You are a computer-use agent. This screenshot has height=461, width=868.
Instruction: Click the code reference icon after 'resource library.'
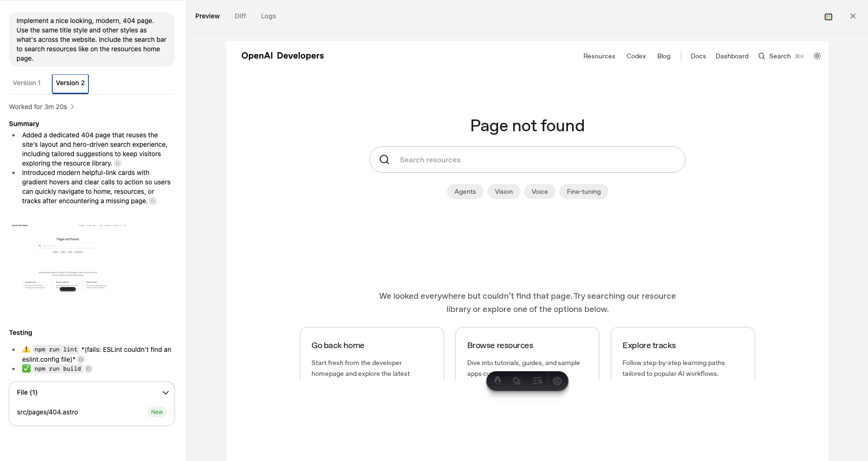coord(118,163)
